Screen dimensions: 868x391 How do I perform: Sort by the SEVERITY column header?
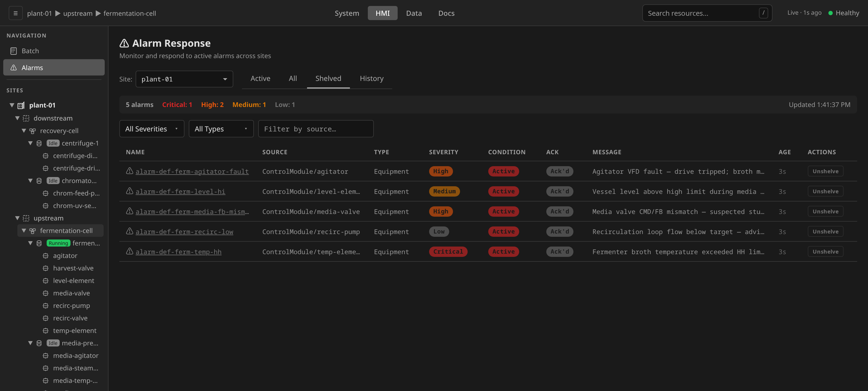(x=443, y=152)
